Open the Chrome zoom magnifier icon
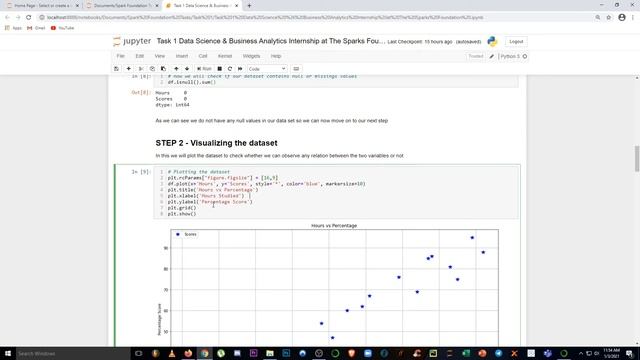The width and height of the screenshot is (640, 360). click(x=598, y=18)
